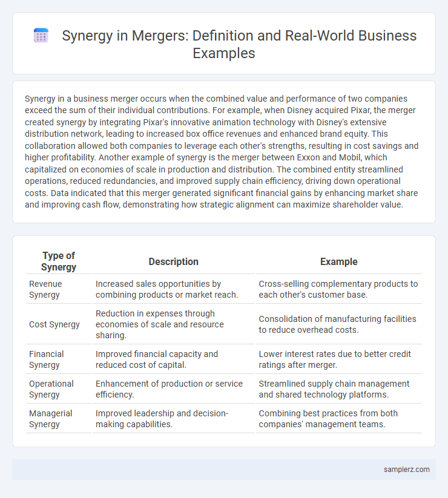Select the 'Description' column header

(174, 261)
